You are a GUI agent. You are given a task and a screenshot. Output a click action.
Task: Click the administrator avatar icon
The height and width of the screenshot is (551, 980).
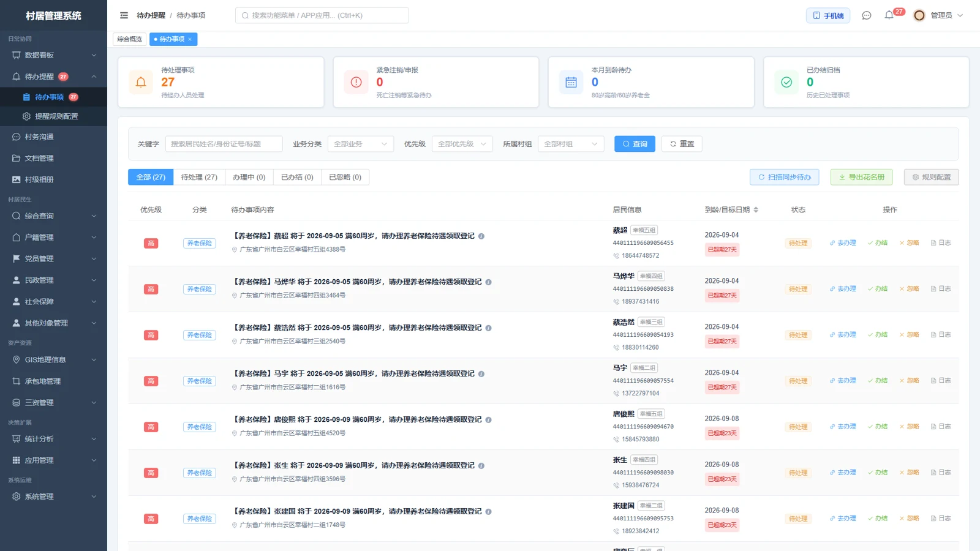tap(919, 15)
